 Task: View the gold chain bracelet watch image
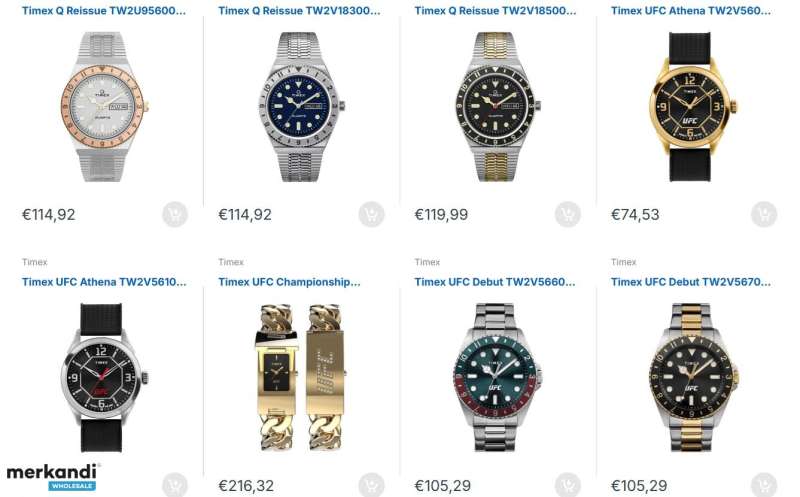(301, 378)
